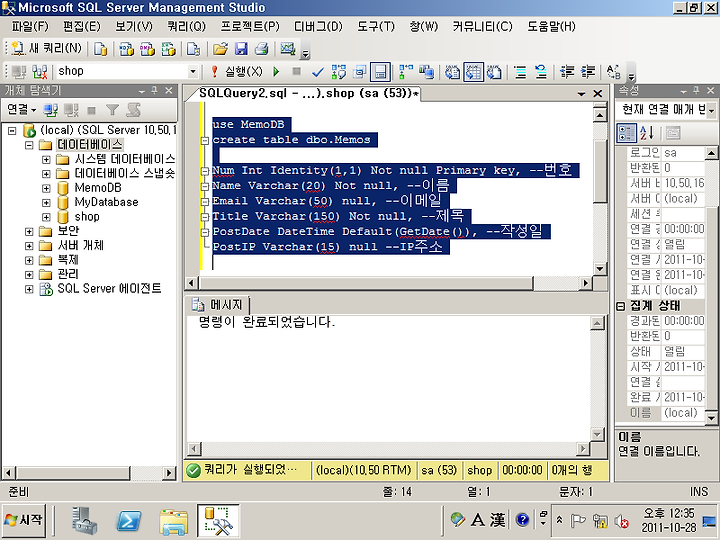Click Uncomment Selected Lines icon
This screenshot has width=720, height=540.
pos(541,72)
